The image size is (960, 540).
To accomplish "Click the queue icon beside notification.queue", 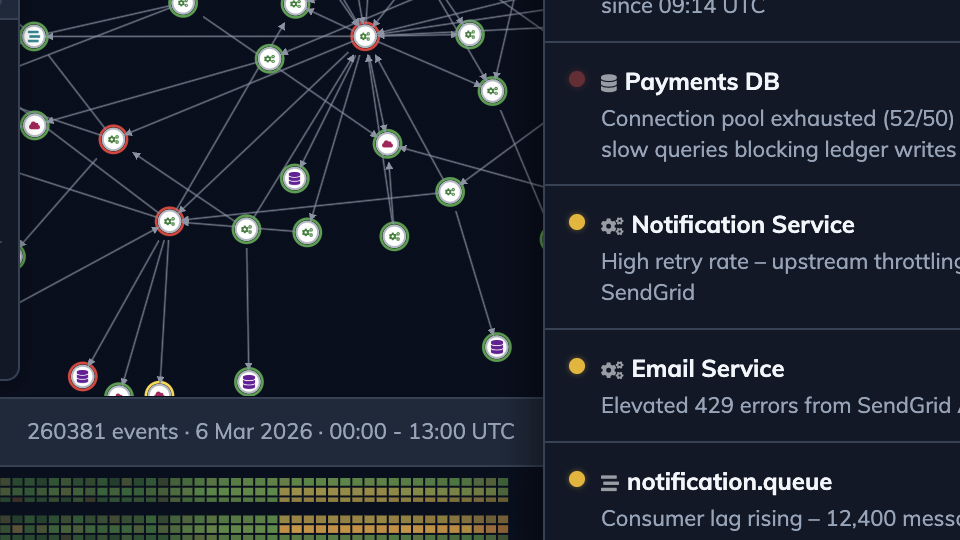I will (609, 483).
